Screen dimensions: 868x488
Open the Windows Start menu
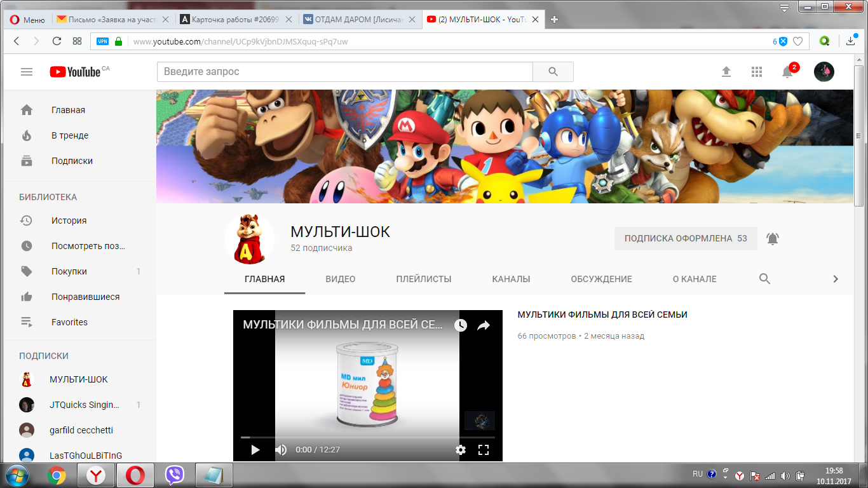(x=17, y=475)
